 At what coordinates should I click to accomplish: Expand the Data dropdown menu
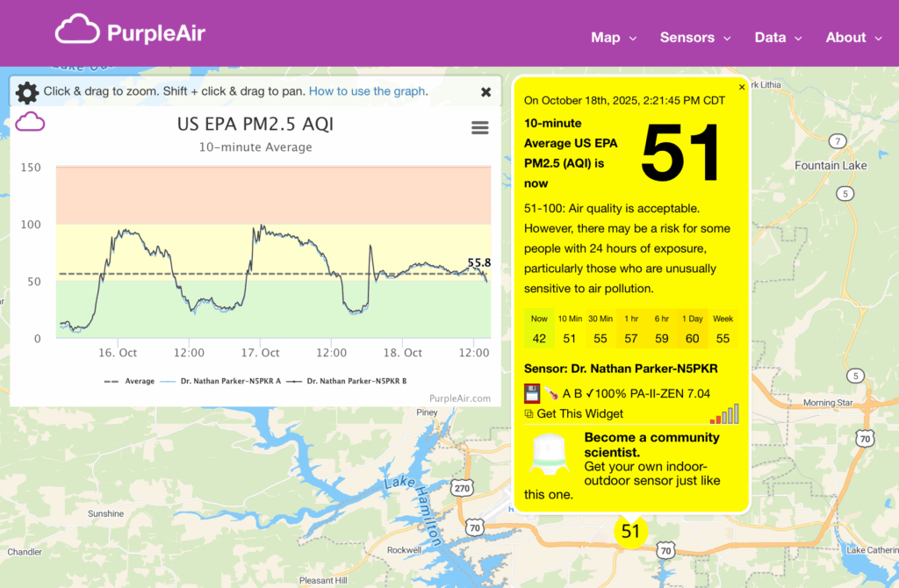(778, 38)
